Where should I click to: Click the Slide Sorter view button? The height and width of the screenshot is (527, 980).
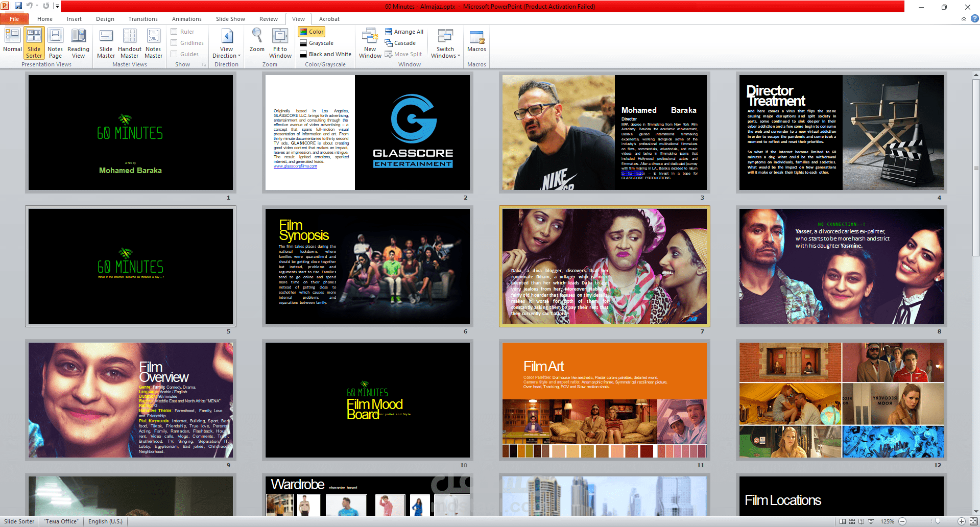(34, 43)
